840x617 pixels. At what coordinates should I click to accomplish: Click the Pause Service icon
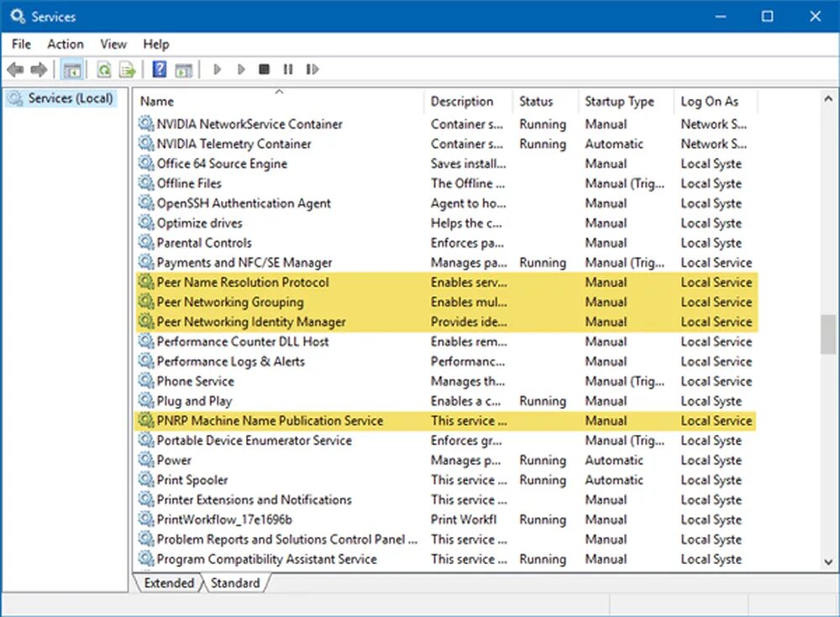[x=287, y=69]
